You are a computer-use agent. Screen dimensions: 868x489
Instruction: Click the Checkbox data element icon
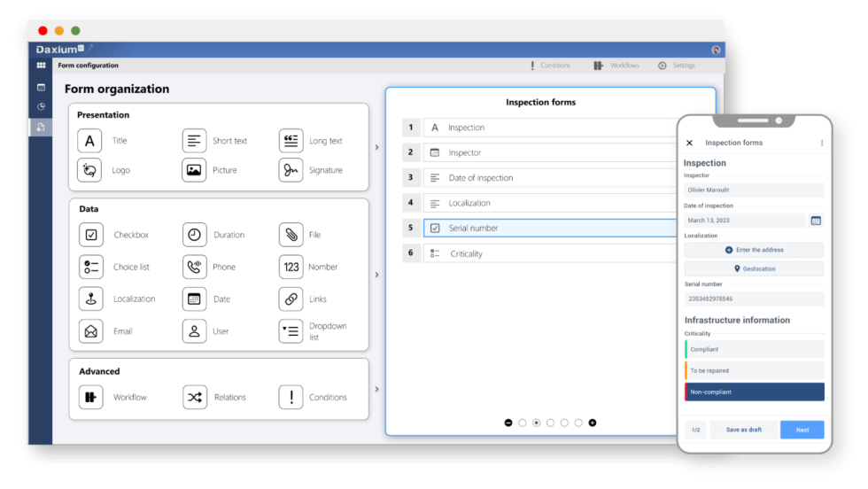pyautogui.click(x=91, y=235)
